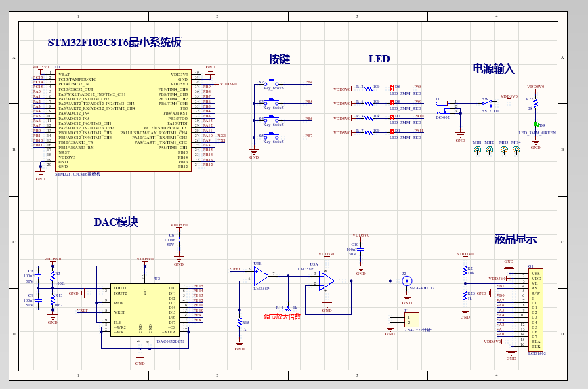Click the PA8 net label beside D6
Viewport: 588px width, 389px height.
tap(418, 87)
